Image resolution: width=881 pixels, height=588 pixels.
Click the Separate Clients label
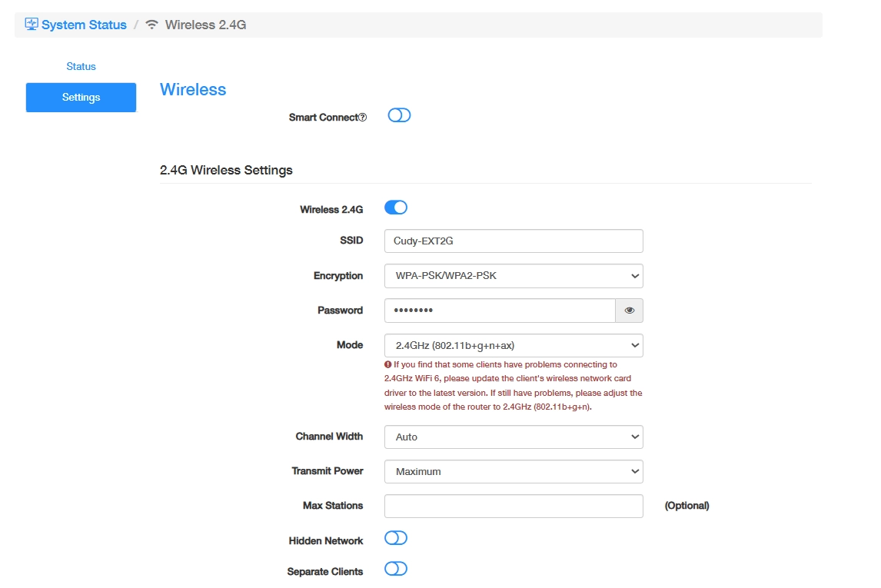coord(324,572)
